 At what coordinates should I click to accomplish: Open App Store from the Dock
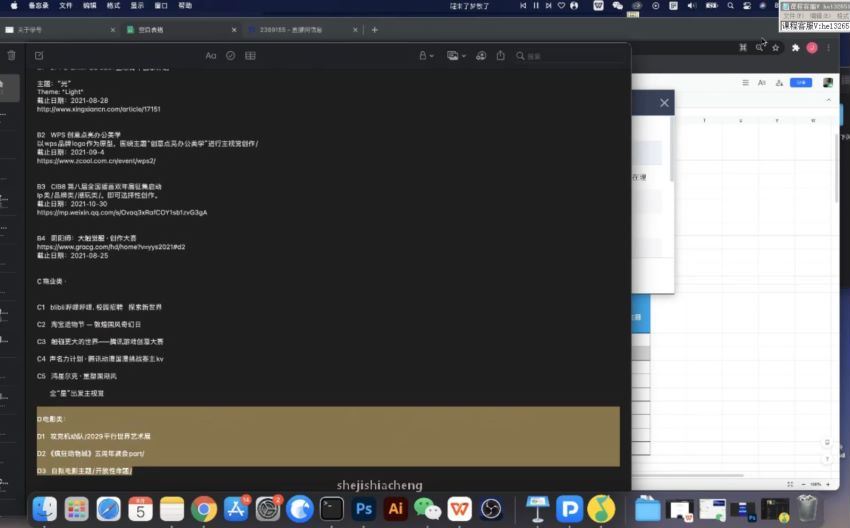(x=236, y=510)
